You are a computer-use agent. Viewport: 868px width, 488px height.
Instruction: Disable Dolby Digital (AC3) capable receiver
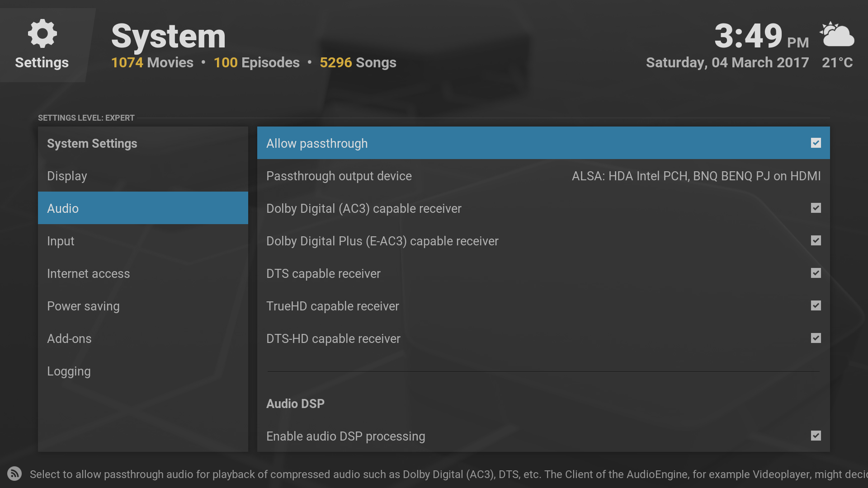816,208
